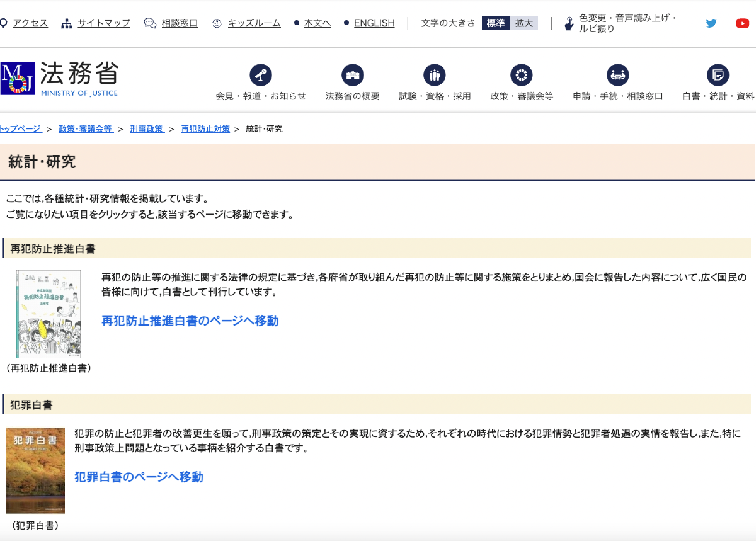Set text size to 標準
This screenshot has width=756, height=541.
pos(496,23)
